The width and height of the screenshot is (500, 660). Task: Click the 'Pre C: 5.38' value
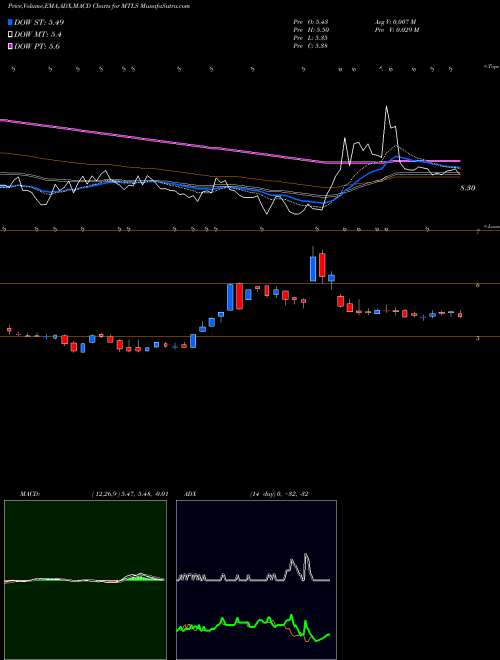(x=311, y=46)
